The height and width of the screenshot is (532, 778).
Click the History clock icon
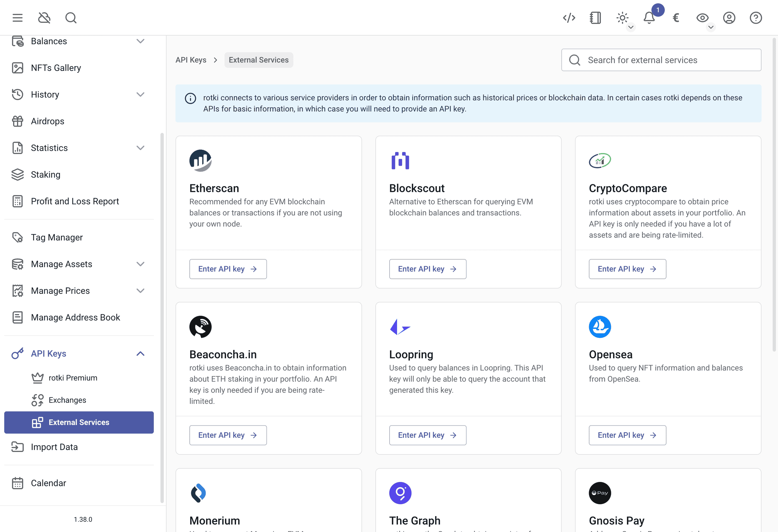pos(18,94)
